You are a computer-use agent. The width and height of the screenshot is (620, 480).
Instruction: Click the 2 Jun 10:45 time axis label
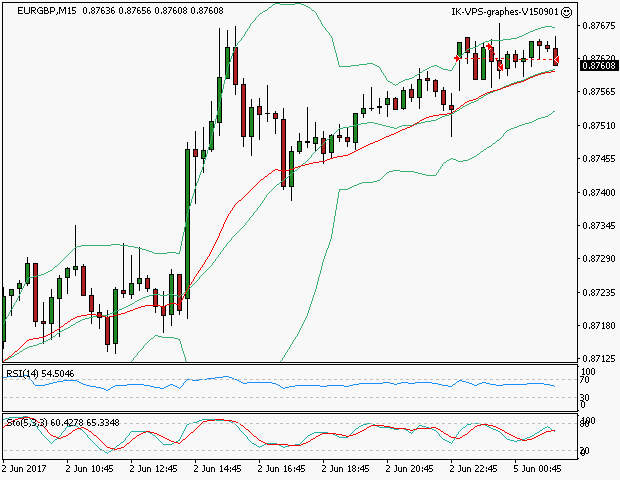click(x=90, y=468)
